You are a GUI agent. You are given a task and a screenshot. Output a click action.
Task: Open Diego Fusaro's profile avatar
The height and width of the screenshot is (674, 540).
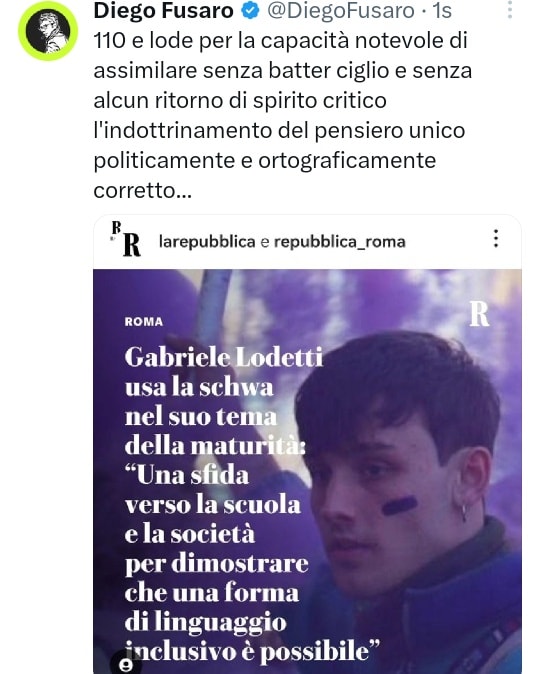[48, 31]
